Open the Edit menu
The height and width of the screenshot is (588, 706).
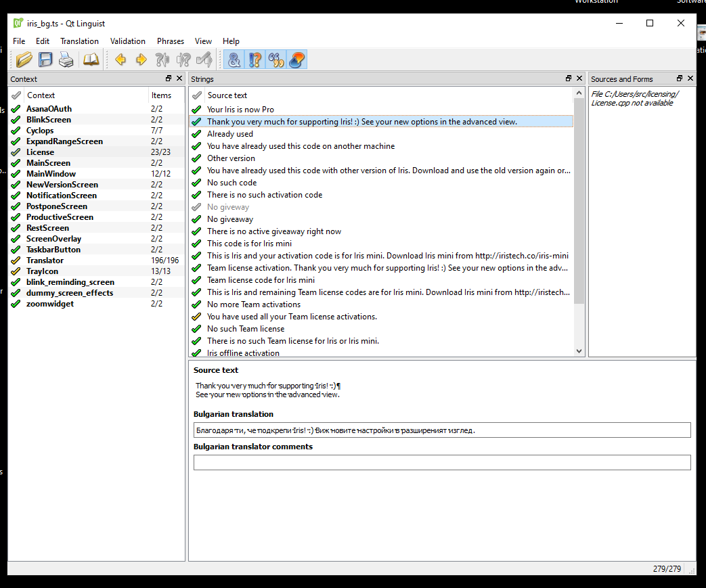43,41
